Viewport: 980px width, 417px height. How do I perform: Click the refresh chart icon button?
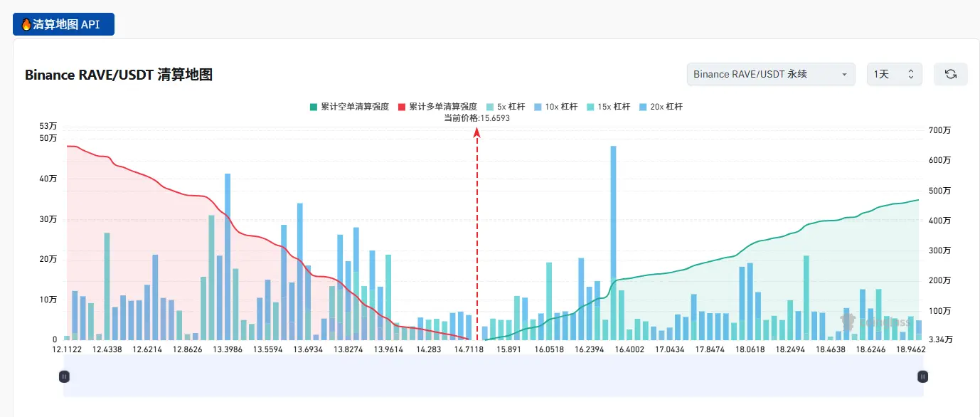[950, 74]
